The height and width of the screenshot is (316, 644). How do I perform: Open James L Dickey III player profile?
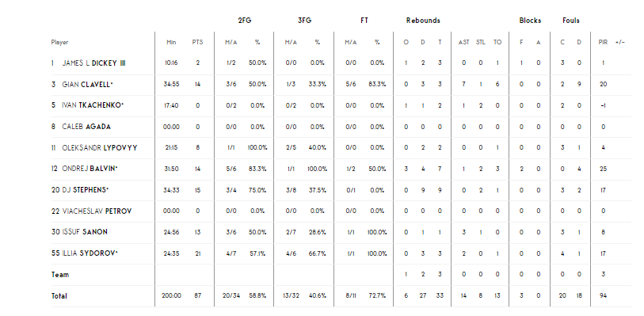pos(93,63)
